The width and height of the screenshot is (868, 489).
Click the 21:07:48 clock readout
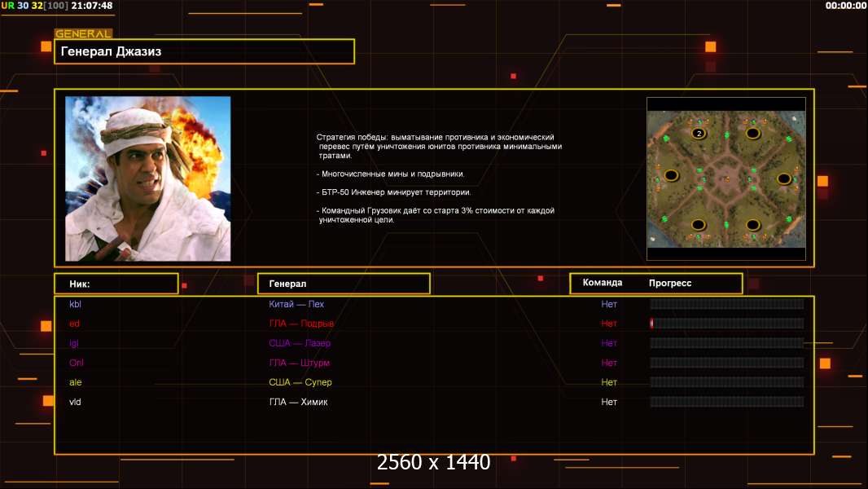(x=92, y=6)
